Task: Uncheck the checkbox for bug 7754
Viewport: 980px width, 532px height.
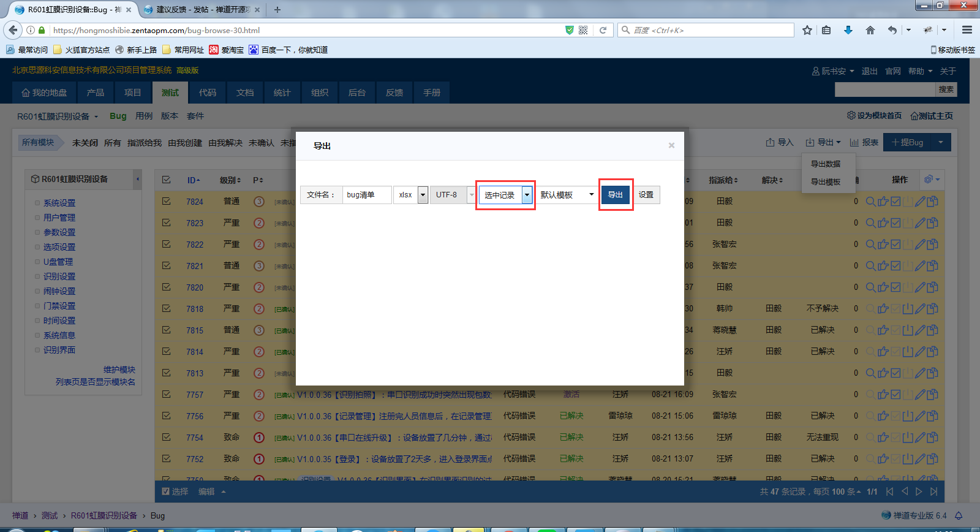Action: (x=166, y=437)
